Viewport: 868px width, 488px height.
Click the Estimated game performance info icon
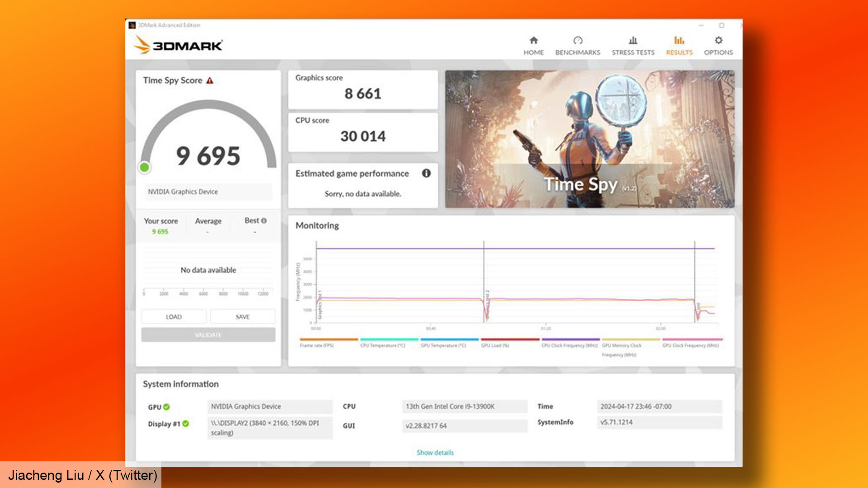pos(426,173)
